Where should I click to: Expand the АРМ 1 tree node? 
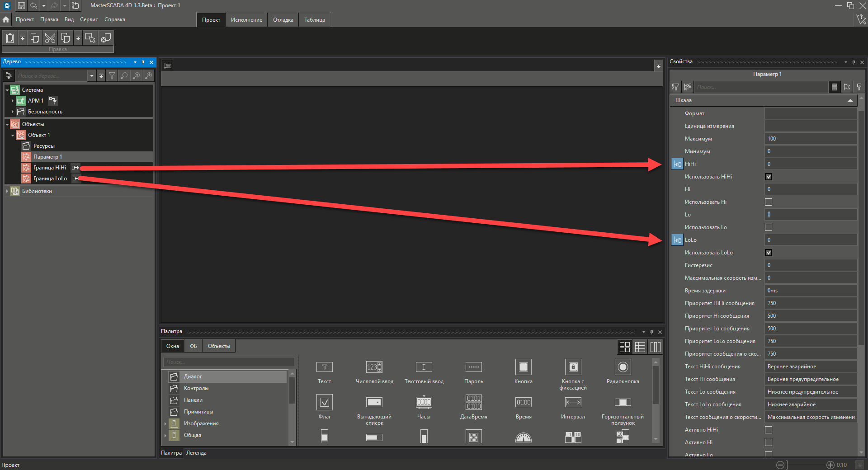(x=13, y=101)
